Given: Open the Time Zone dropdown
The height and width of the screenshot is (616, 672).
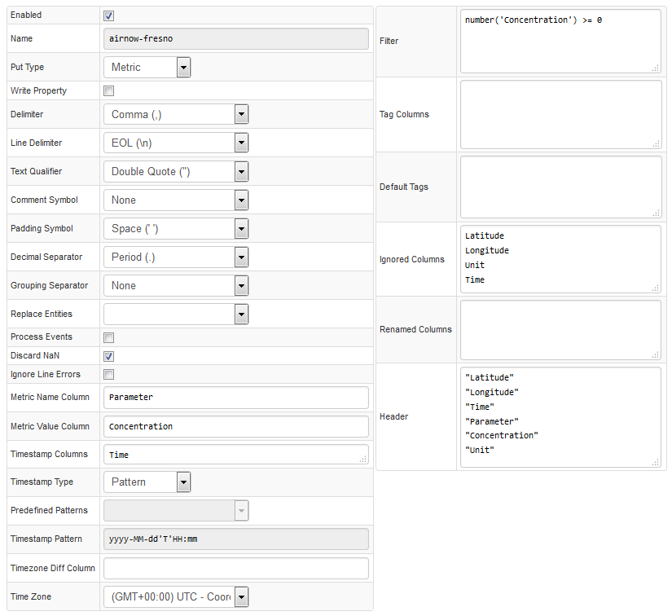Looking at the screenshot, I should point(176,596).
